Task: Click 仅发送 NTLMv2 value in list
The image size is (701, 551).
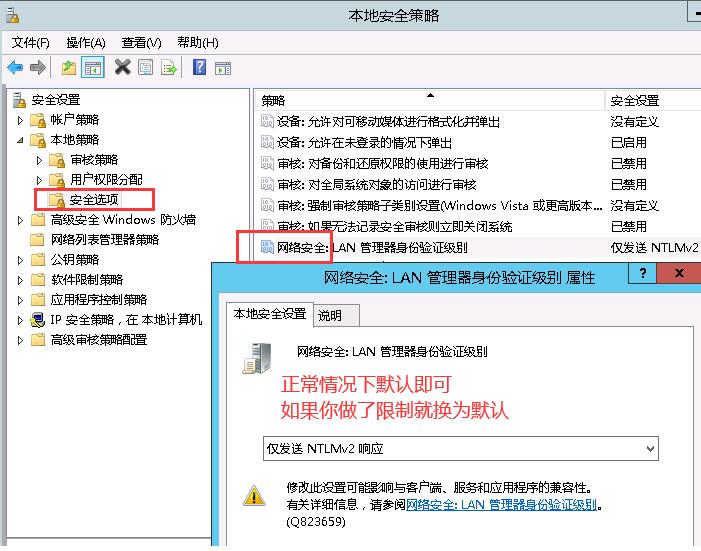Action: 654,247
